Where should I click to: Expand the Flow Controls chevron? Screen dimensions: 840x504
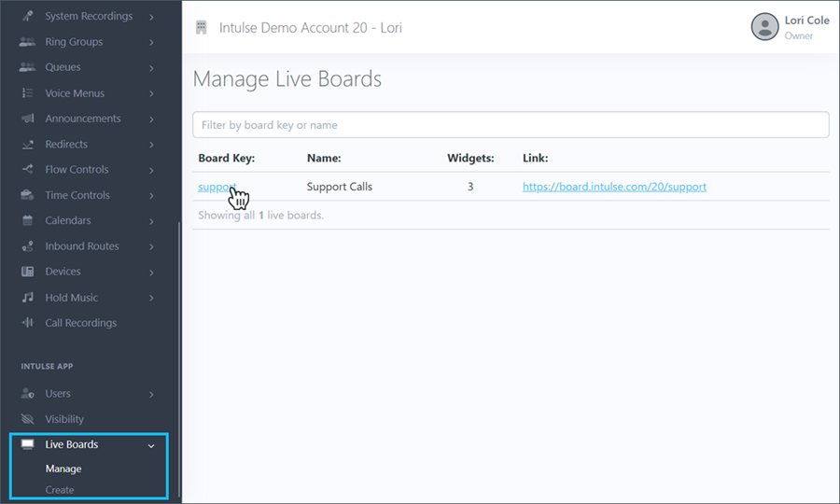(x=151, y=170)
